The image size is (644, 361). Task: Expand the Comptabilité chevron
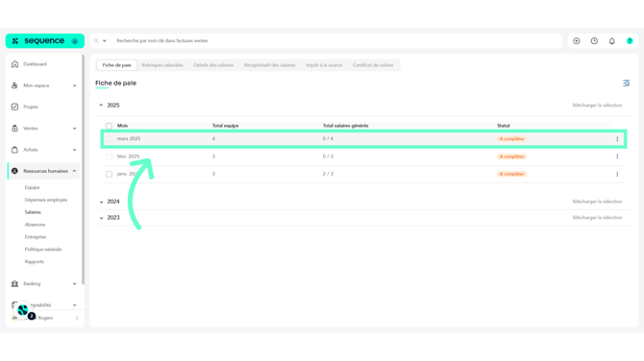74,305
